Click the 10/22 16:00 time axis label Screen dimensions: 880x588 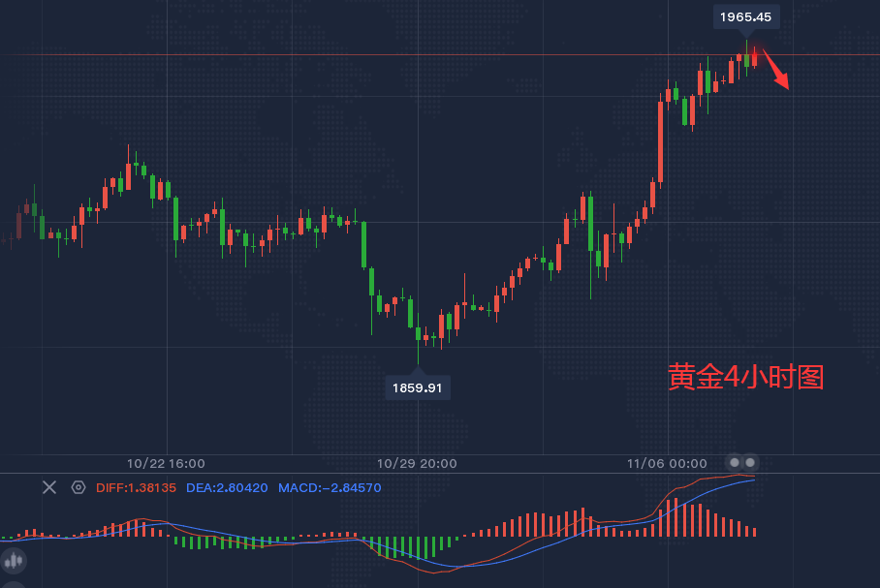(166, 463)
